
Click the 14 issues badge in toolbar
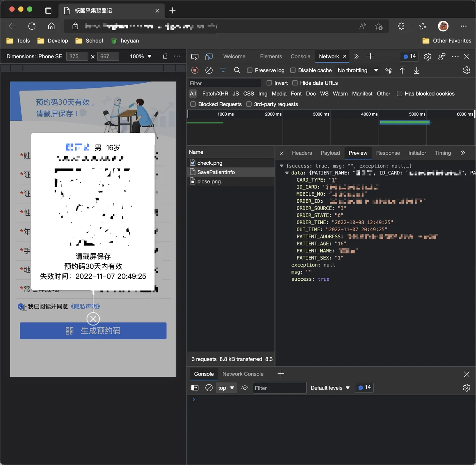pyautogui.click(x=409, y=56)
